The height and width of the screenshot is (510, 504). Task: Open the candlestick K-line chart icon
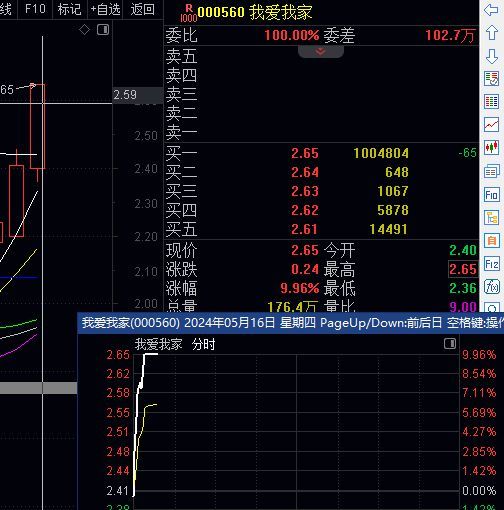tap(492, 147)
